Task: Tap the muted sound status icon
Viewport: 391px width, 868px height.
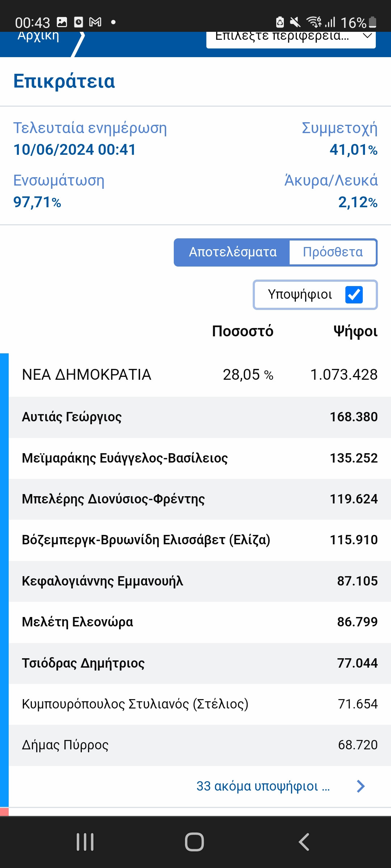Action: pyautogui.click(x=295, y=22)
